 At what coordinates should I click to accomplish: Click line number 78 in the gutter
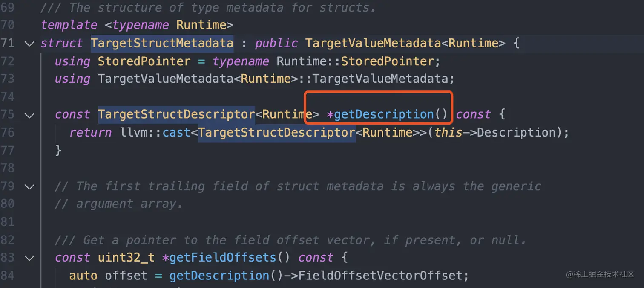pos(7,168)
